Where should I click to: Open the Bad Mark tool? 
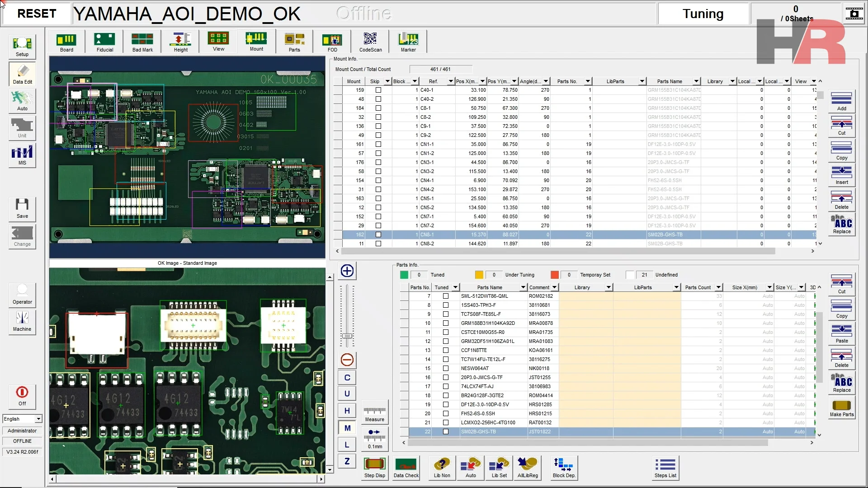coord(142,42)
